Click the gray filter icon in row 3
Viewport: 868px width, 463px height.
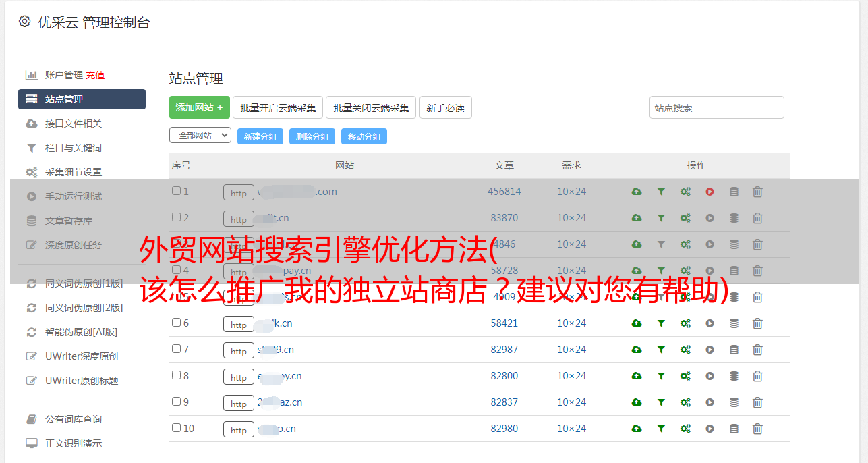pyautogui.click(x=661, y=244)
